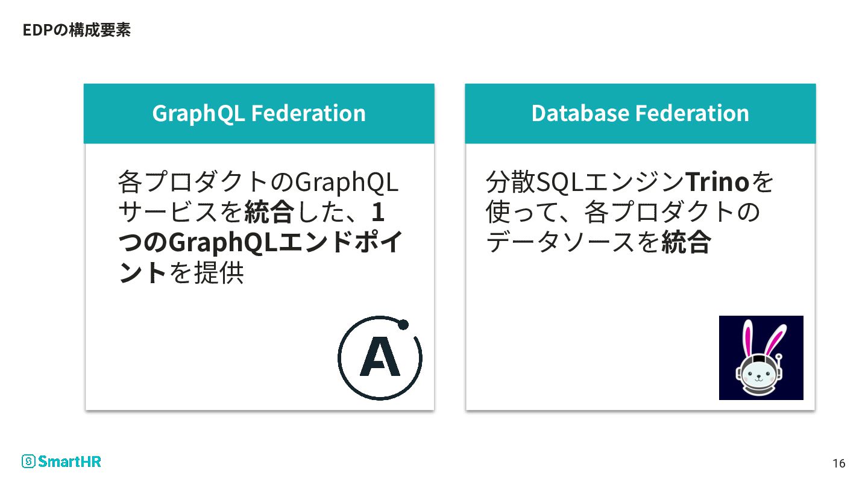Screen dimensions: 868x488
Task: Click the bold word Trino in text
Action: point(716,181)
